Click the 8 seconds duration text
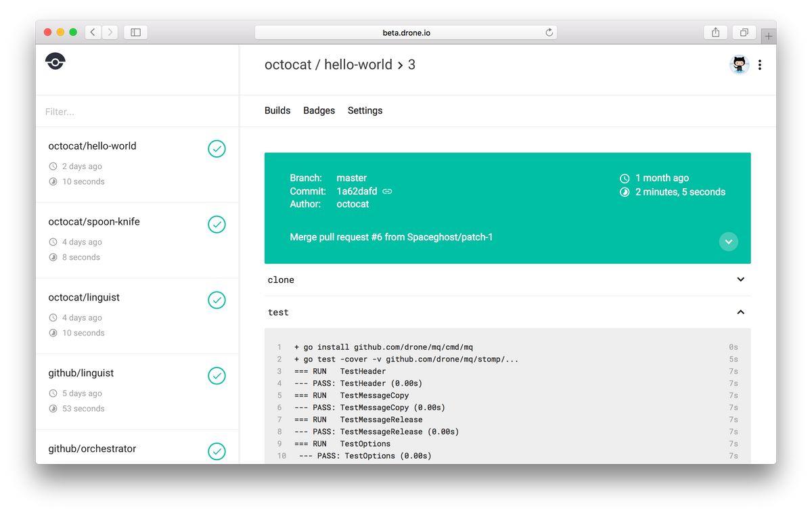The width and height of the screenshot is (812, 515). click(x=81, y=257)
